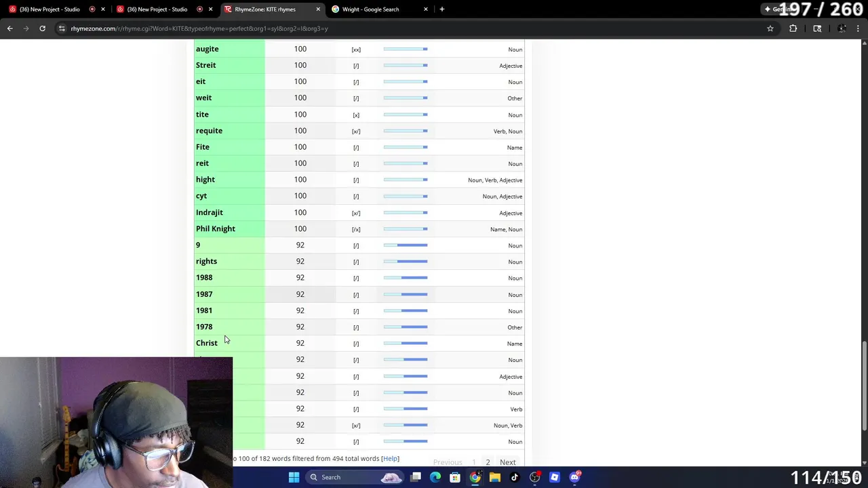The image size is (868, 488).
Task: Click the '[x/]' stress pattern in requite row
Action: point(356,131)
